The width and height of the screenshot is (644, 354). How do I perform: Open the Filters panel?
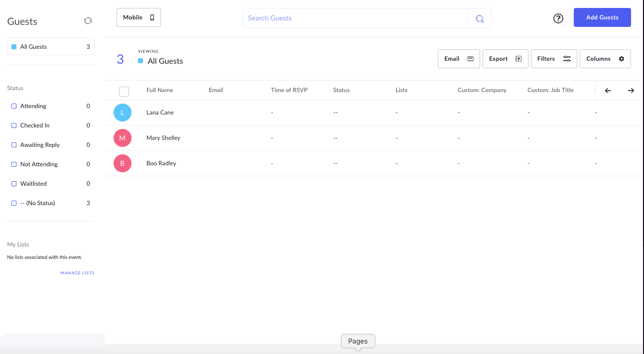[554, 59]
